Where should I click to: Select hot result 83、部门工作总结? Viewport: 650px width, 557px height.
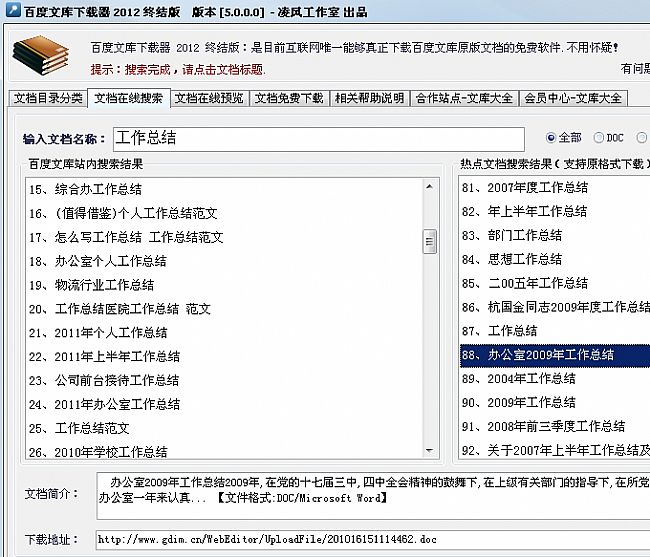click(x=512, y=236)
